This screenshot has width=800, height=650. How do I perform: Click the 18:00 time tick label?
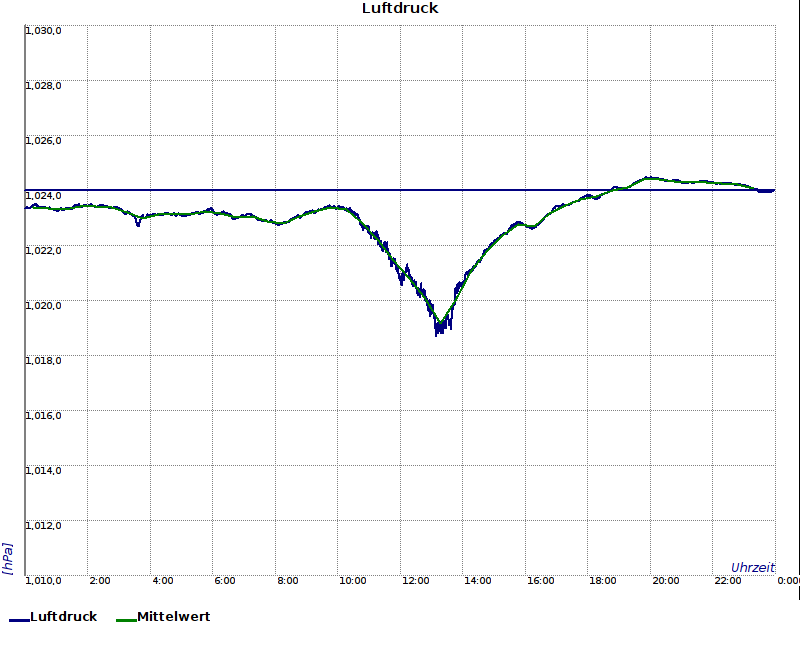(603, 581)
